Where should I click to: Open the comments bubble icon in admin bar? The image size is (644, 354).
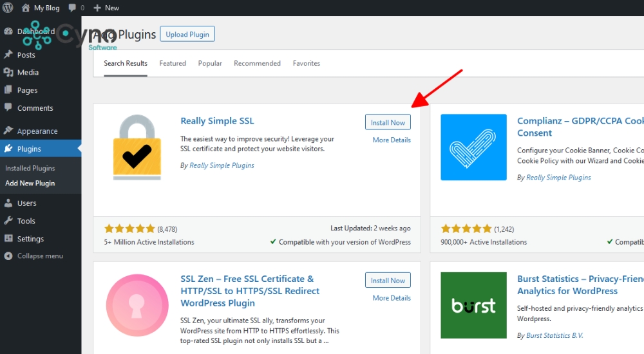(x=72, y=8)
